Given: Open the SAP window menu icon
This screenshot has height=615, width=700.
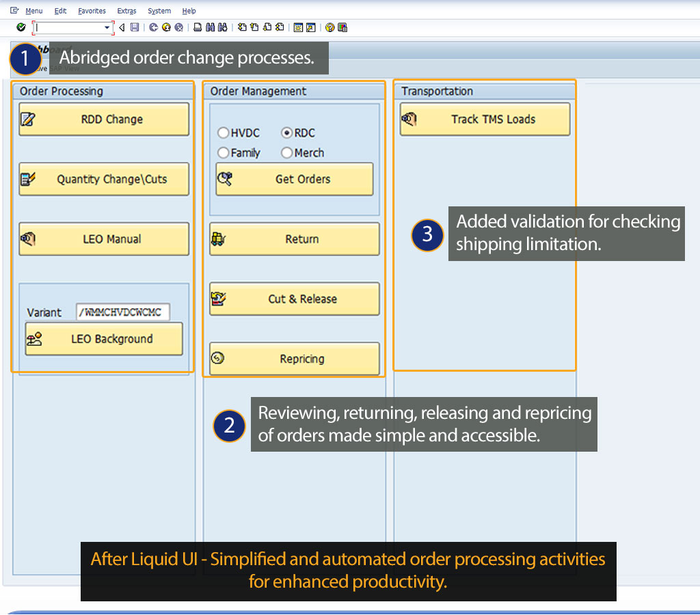Looking at the screenshot, I should click(x=14, y=11).
